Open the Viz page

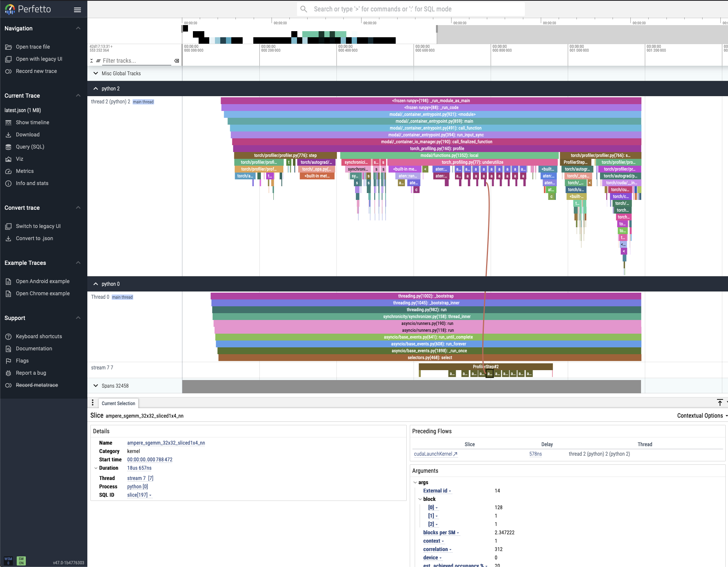pyautogui.click(x=19, y=159)
